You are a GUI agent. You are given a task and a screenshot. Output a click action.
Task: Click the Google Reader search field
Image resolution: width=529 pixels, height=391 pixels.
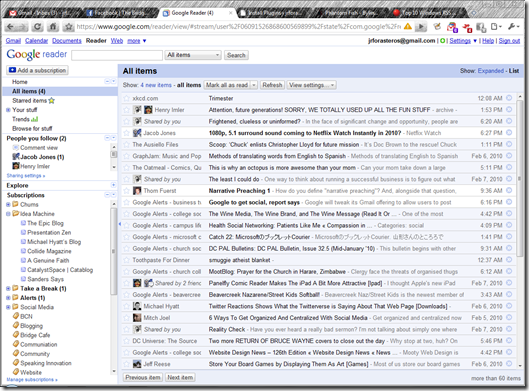pos(117,55)
